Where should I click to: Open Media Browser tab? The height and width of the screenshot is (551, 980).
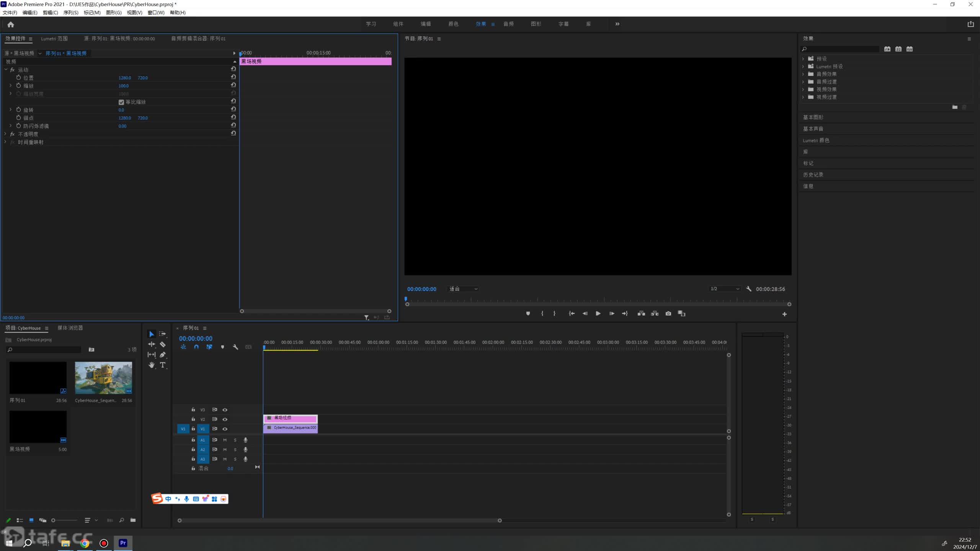tap(70, 328)
